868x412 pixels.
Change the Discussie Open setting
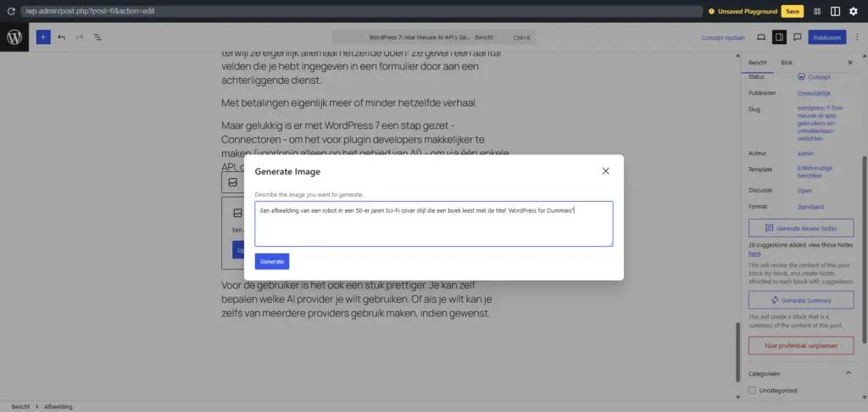[805, 191]
